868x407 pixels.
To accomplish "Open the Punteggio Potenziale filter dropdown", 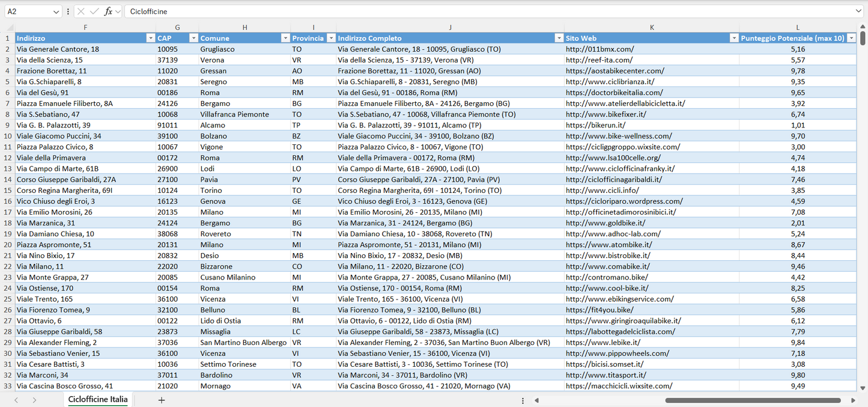I will [851, 38].
